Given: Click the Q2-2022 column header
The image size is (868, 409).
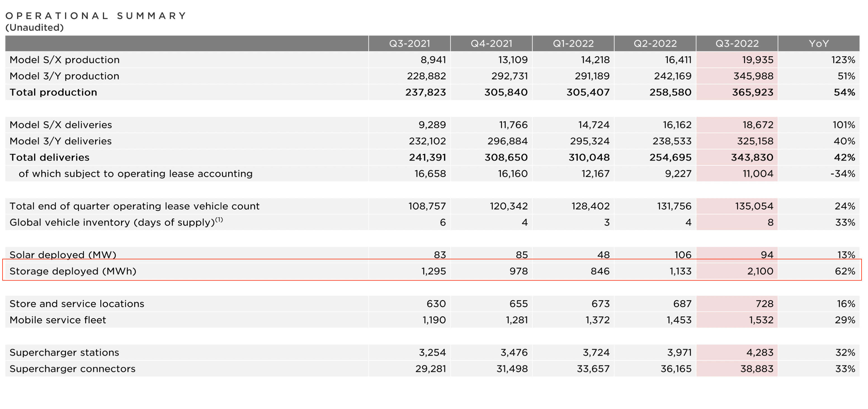Looking at the screenshot, I should (x=655, y=43).
